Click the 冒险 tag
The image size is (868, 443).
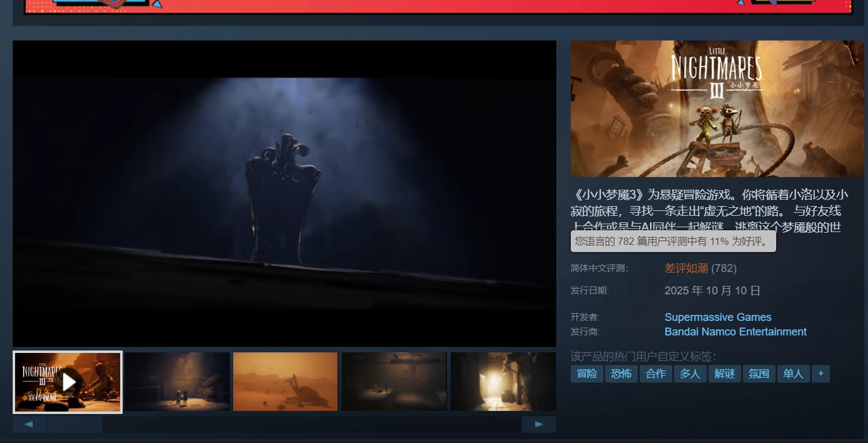[x=587, y=374]
